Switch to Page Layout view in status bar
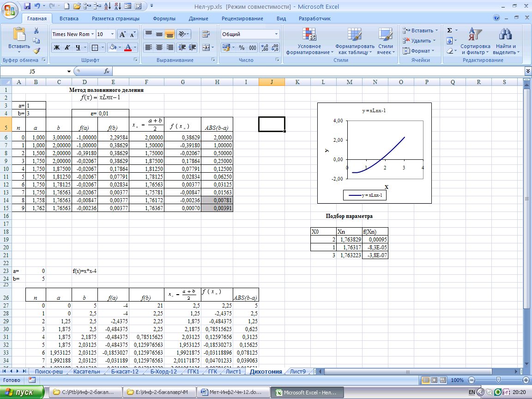This screenshot has height=399, width=532. pyautogui.click(x=435, y=380)
